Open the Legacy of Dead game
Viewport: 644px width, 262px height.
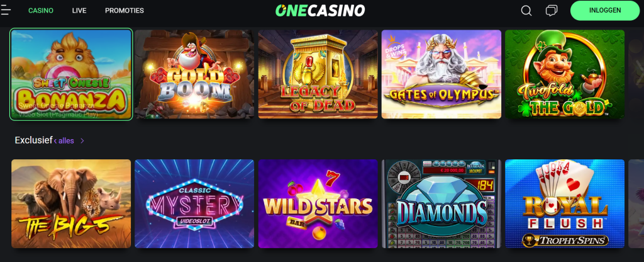click(318, 74)
